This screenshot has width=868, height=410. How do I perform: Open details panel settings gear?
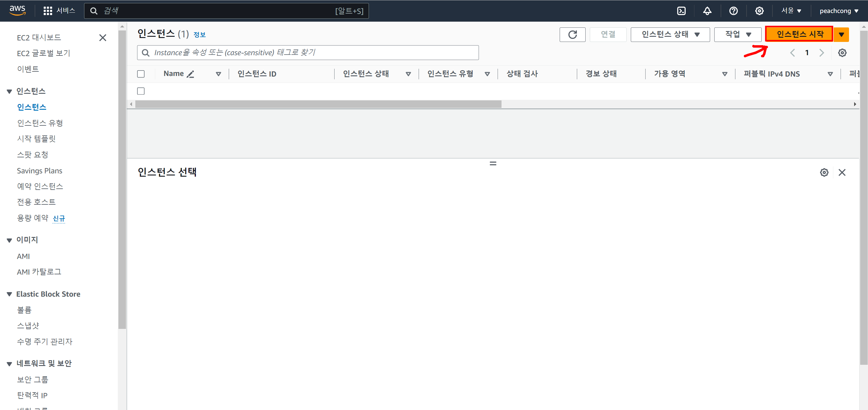pyautogui.click(x=824, y=172)
